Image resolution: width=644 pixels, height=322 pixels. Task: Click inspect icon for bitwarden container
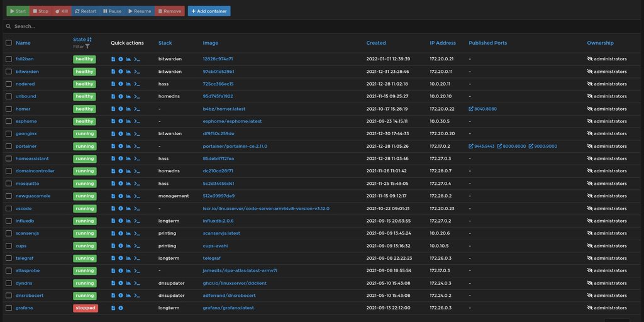121,72
